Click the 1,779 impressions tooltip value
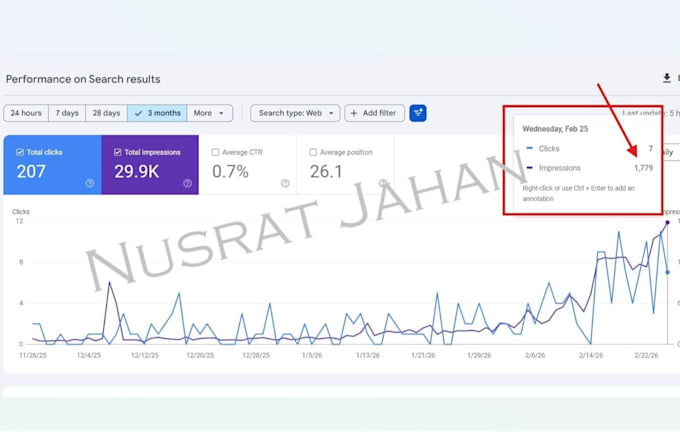The width and height of the screenshot is (680, 432). (x=644, y=168)
